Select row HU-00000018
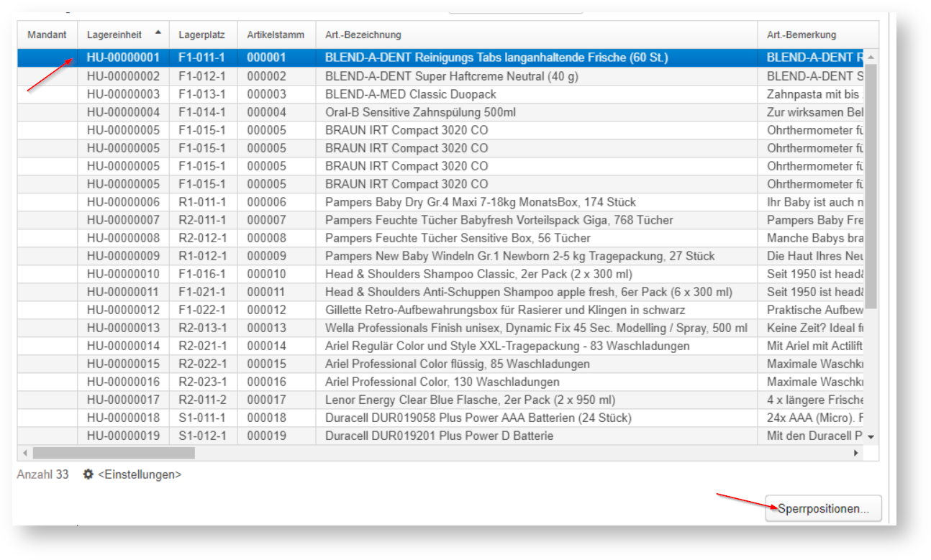The width and height of the screenshot is (931, 560). click(440, 418)
